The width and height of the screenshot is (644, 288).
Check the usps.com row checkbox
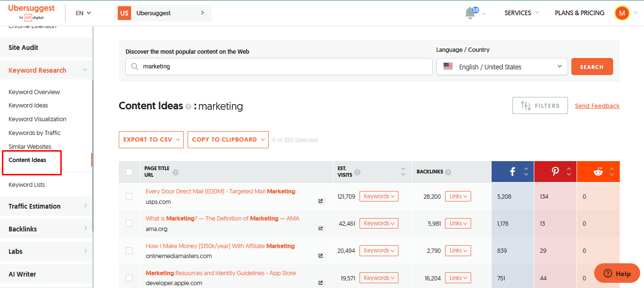click(x=129, y=196)
